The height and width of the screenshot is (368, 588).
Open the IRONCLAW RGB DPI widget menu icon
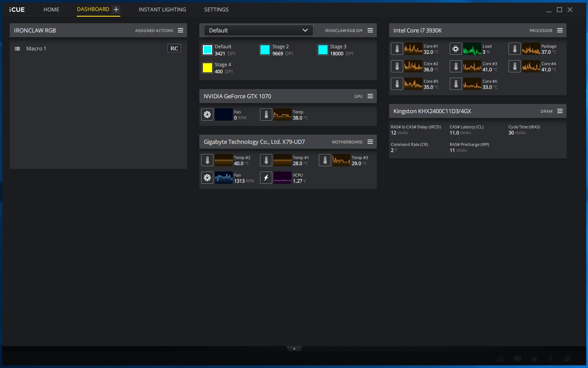370,31
